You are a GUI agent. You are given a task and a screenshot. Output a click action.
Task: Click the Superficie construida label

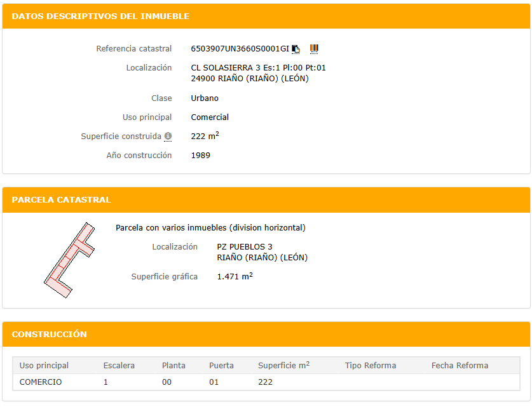coord(121,137)
